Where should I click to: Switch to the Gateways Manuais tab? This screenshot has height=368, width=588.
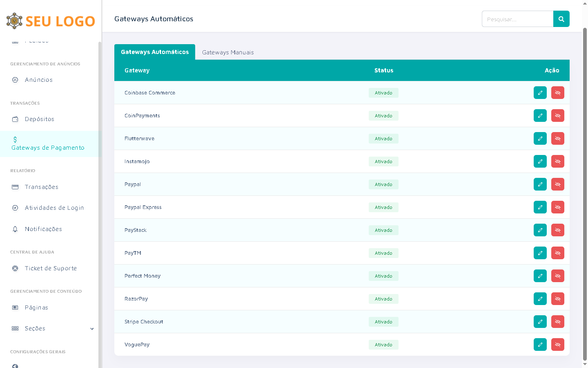pyautogui.click(x=228, y=52)
